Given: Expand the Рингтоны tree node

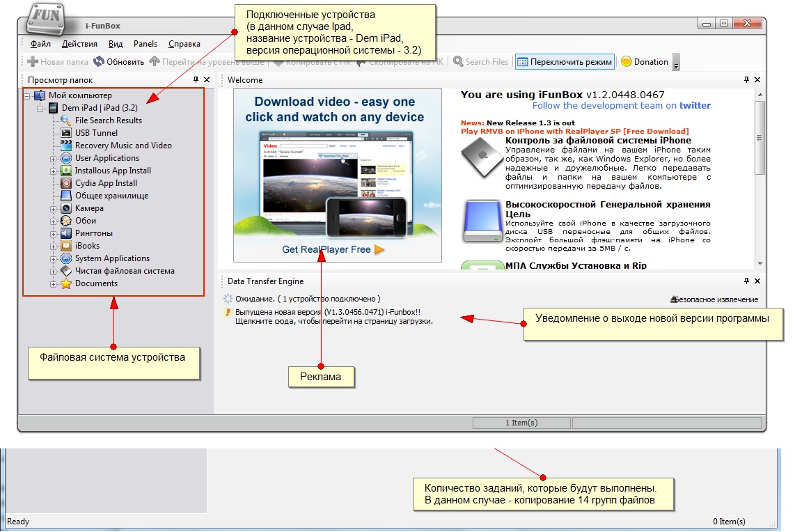Looking at the screenshot, I should click(x=53, y=234).
